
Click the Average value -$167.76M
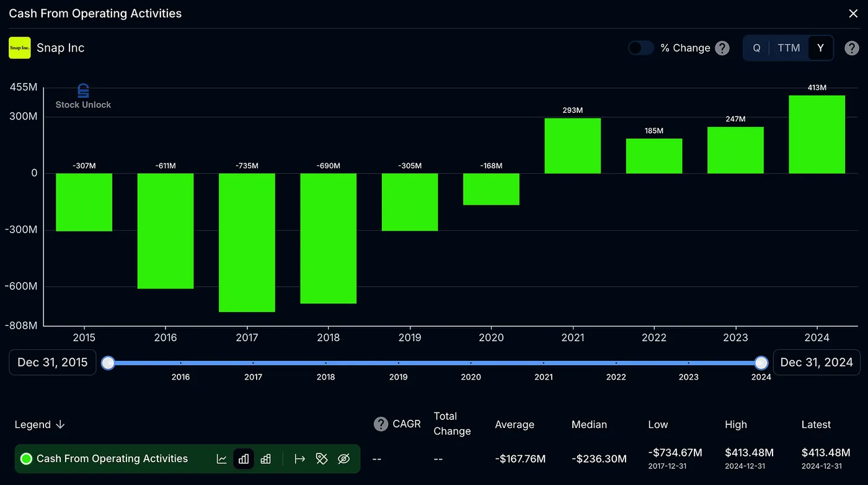(x=520, y=459)
